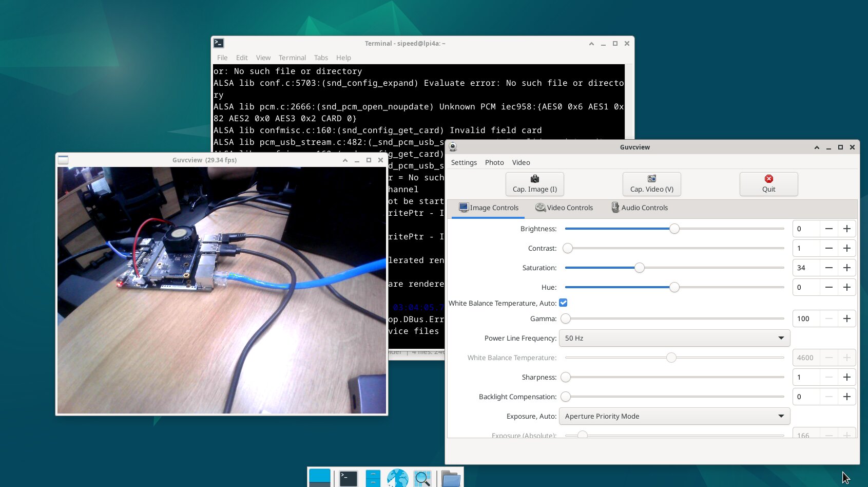This screenshot has height=487, width=868.
Task: Click the Brightness slider handle
Action: click(x=674, y=229)
